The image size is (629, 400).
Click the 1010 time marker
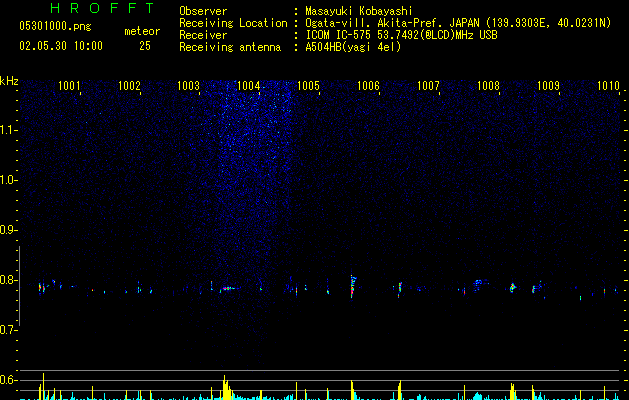608,85
